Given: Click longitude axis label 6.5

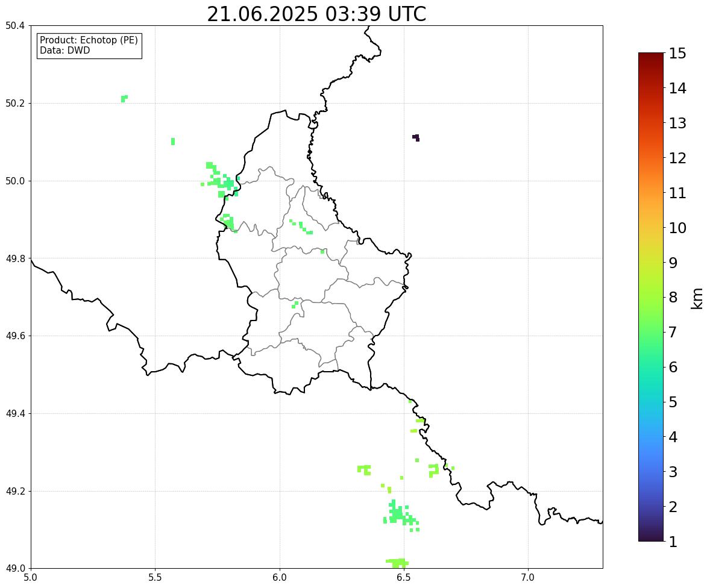Looking at the screenshot, I should tap(404, 578).
